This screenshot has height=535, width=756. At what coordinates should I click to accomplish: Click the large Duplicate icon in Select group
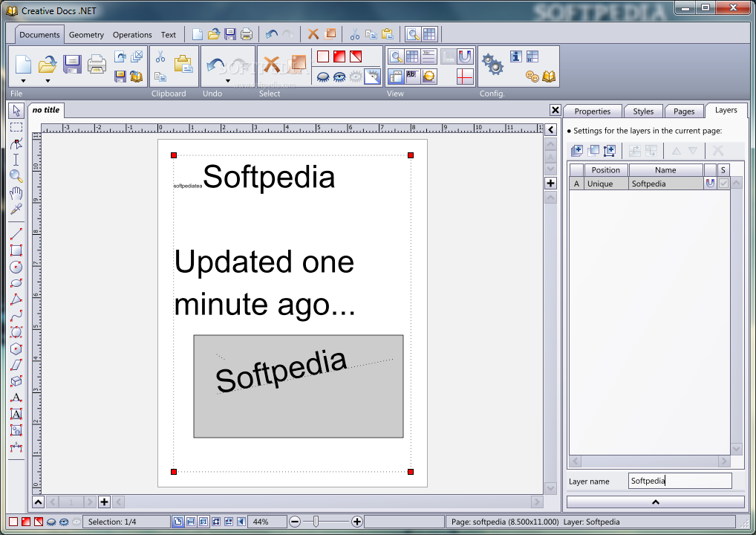click(x=298, y=64)
